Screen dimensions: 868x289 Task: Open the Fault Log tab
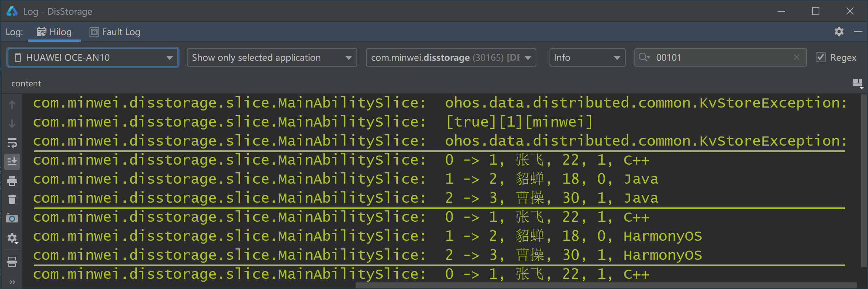[x=115, y=32]
